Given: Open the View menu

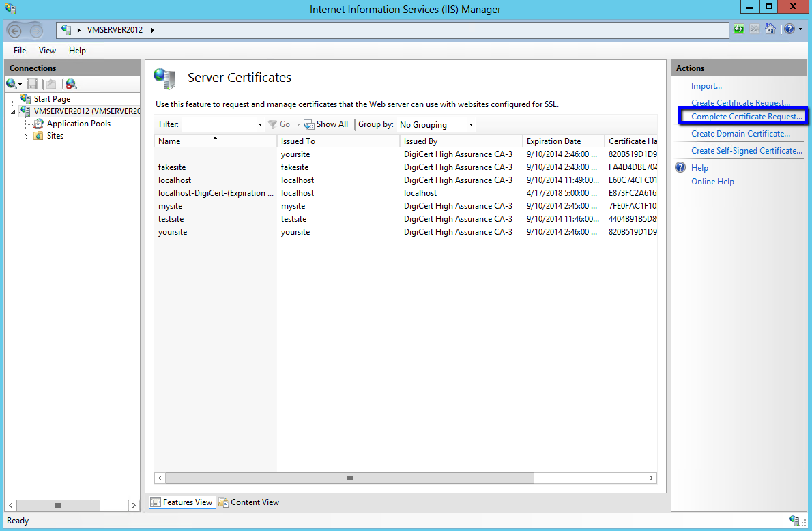Looking at the screenshot, I should click(x=46, y=50).
